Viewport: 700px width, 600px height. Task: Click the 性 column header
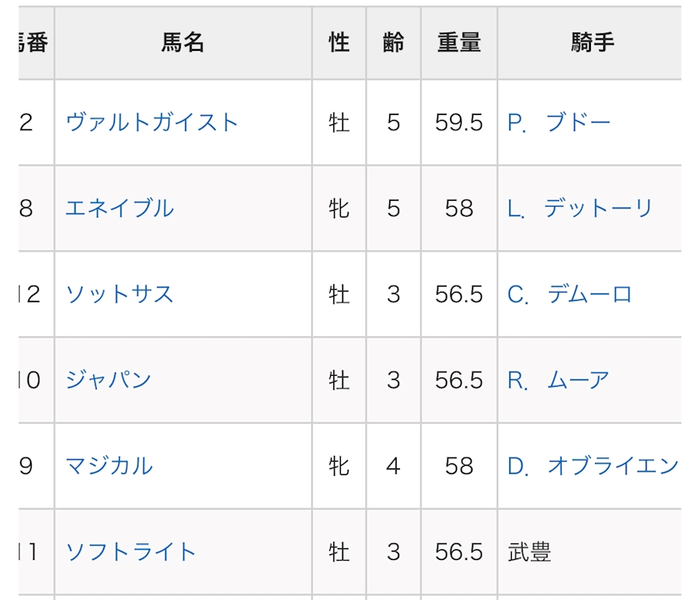pos(338,43)
